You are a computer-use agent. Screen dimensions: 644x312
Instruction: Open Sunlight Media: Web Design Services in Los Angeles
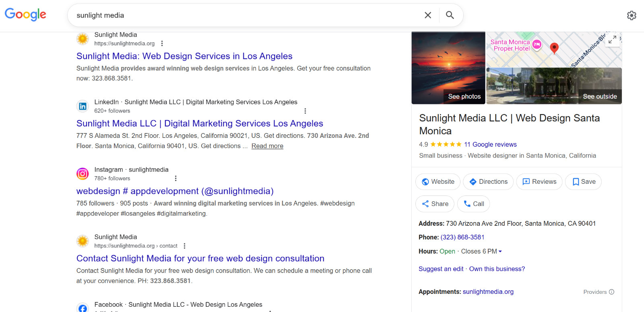[x=184, y=56]
